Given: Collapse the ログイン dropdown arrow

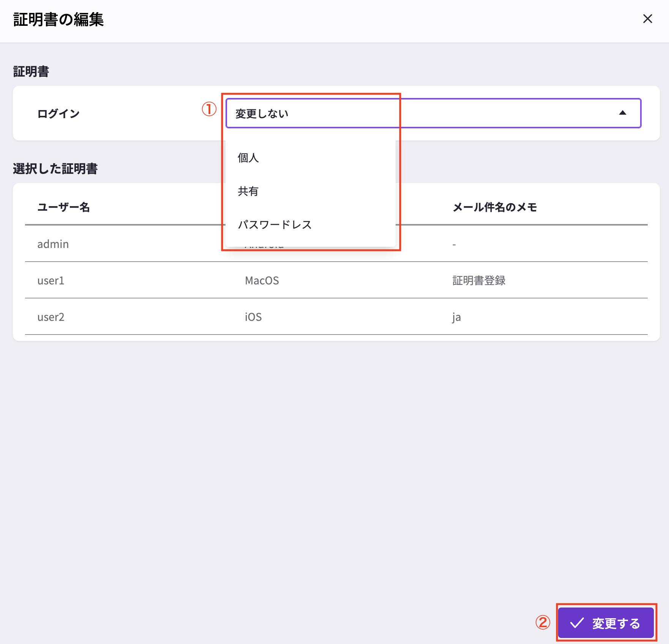Looking at the screenshot, I should pos(622,113).
